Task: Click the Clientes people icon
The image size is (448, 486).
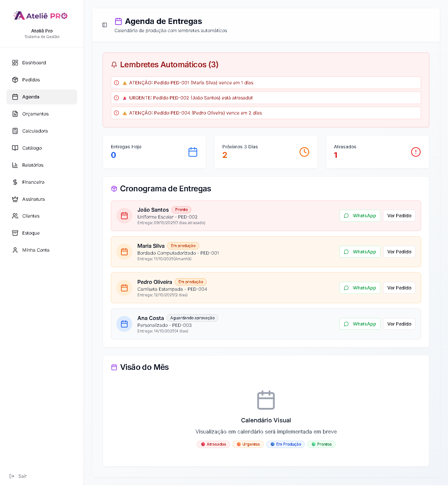Action: pyautogui.click(x=15, y=216)
